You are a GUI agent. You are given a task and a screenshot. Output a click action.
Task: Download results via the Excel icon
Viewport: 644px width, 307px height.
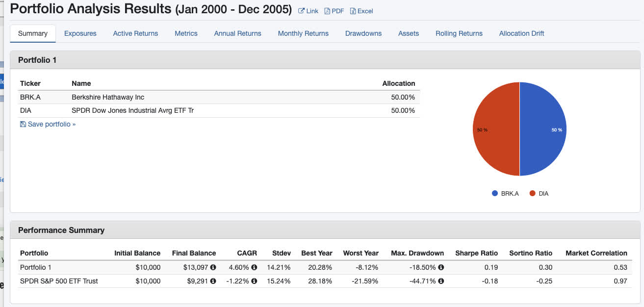[353, 11]
